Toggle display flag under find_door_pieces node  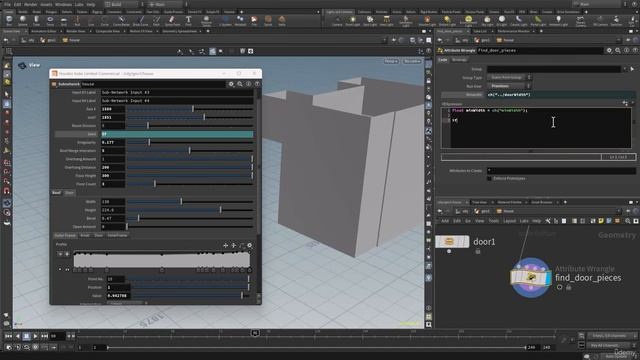click(x=560, y=287)
